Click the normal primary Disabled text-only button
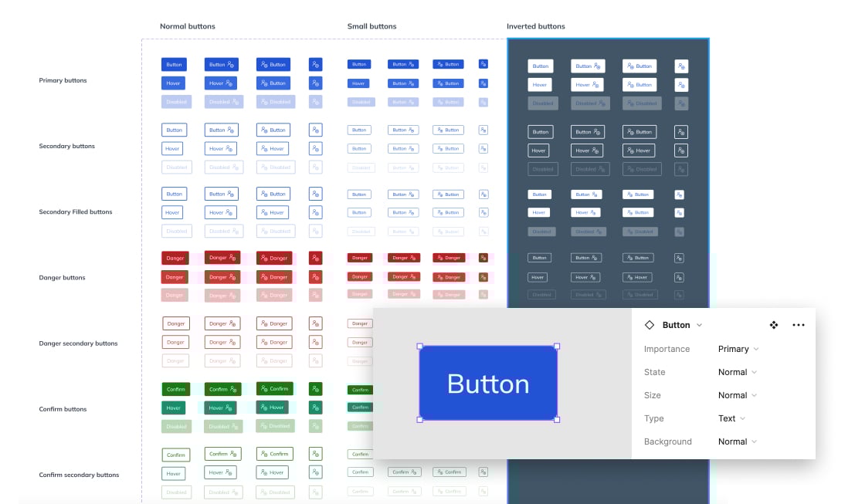 click(x=176, y=101)
